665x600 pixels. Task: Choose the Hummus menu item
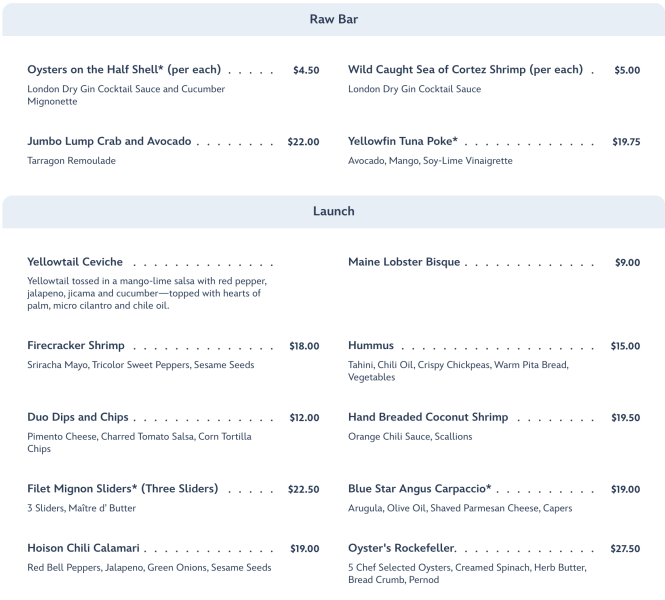(x=371, y=346)
